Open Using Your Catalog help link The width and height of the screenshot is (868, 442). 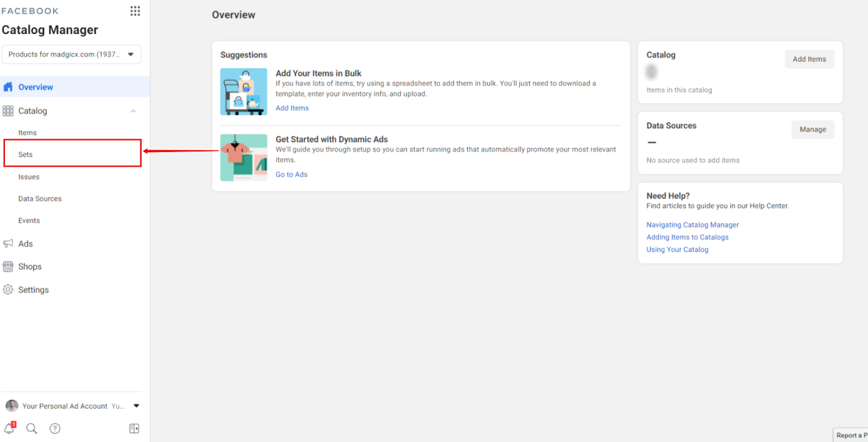tap(678, 250)
